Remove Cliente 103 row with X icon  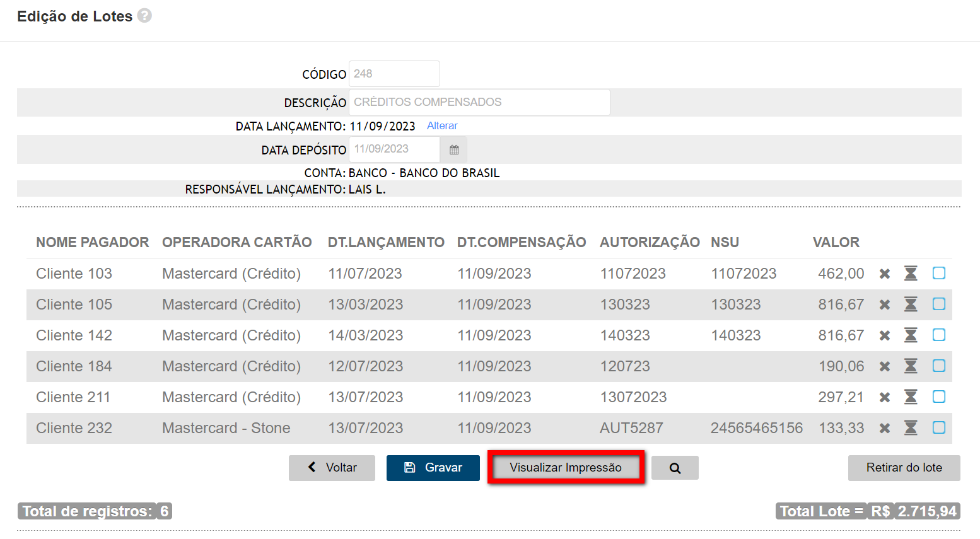885,274
